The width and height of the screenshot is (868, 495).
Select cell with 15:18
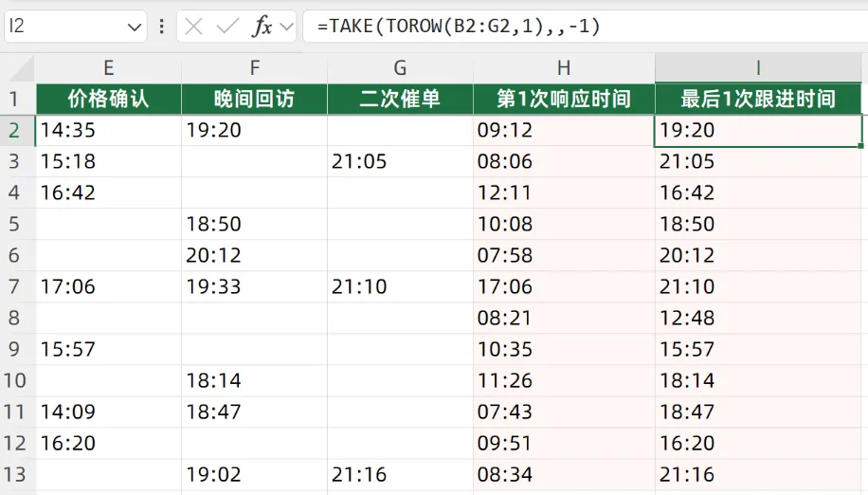(108, 161)
